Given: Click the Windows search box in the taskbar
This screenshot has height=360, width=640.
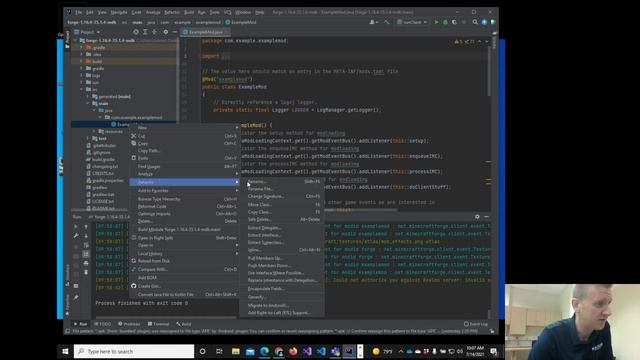Looking at the screenshot, I should [134, 351].
